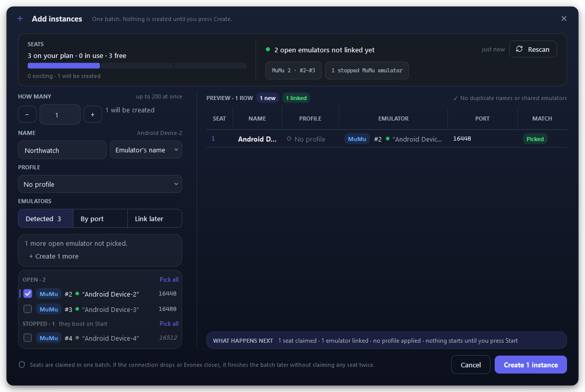Click the seats usage progress bar

click(137, 66)
